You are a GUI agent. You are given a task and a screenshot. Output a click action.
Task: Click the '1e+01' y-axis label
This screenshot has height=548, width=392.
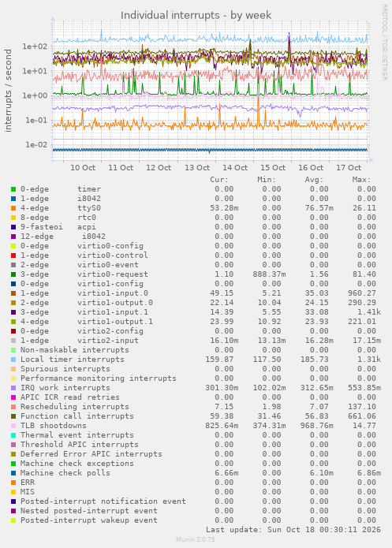35,71
